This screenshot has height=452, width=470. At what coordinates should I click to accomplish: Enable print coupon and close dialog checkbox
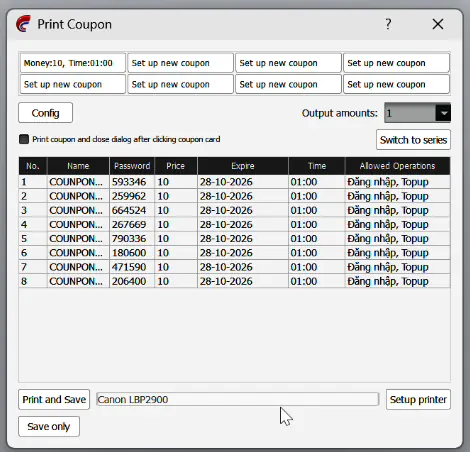(24, 139)
